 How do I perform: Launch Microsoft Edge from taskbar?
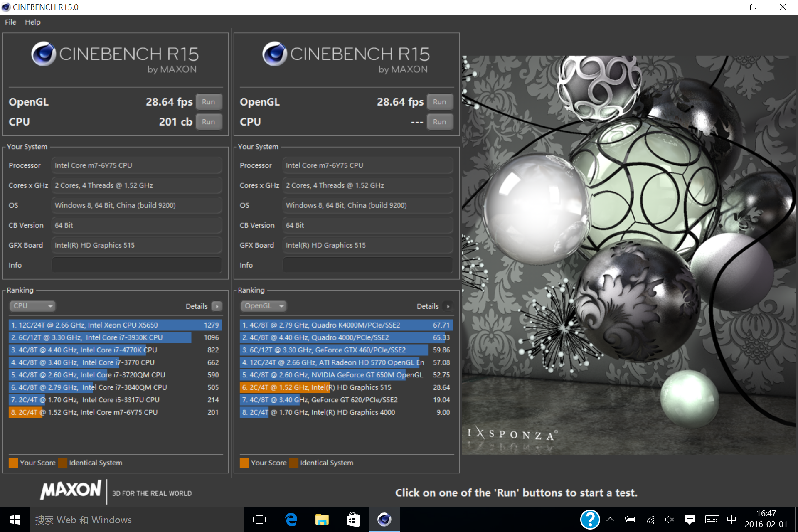pyautogui.click(x=291, y=520)
